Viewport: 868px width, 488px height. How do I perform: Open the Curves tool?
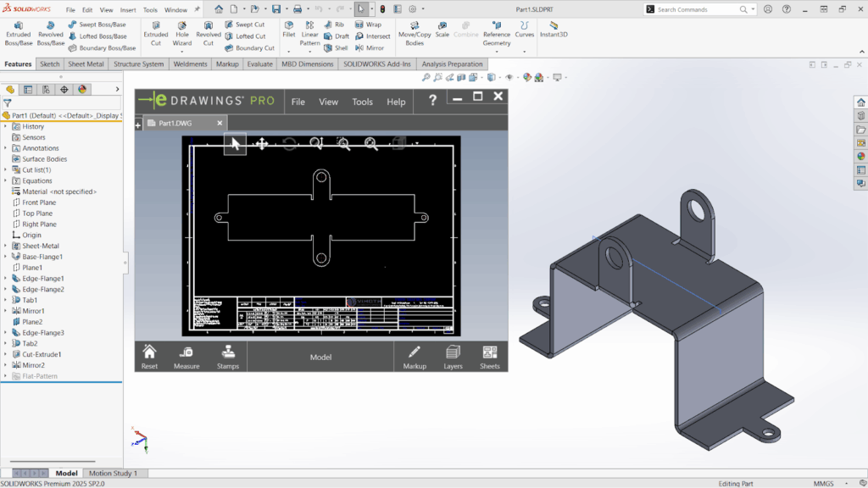tap(524, 30)
